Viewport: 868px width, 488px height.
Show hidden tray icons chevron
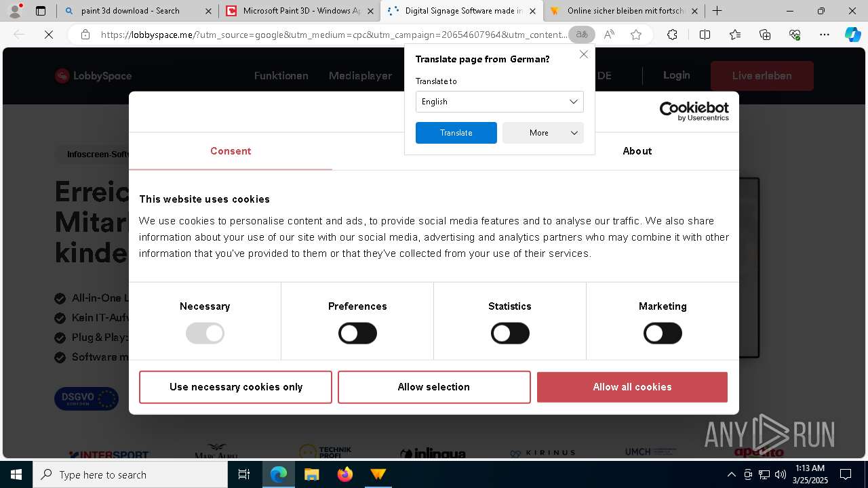[x=731, y=474]
